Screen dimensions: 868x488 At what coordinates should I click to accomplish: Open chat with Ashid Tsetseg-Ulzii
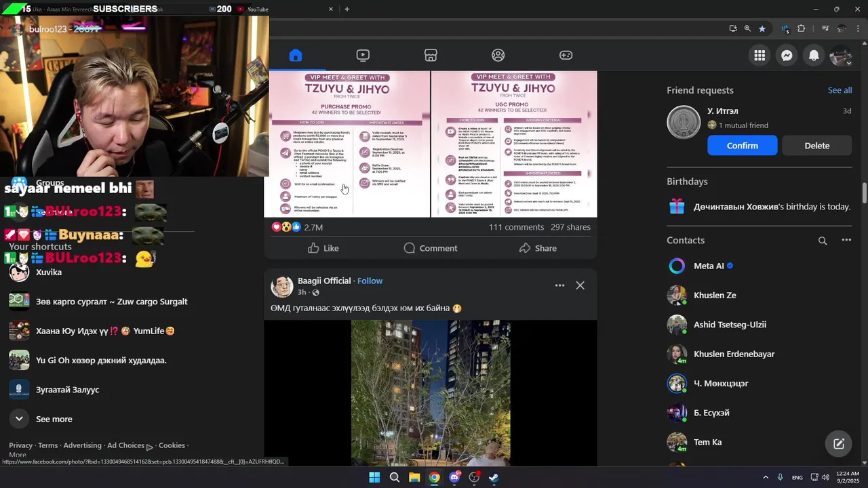coord(759,325)
